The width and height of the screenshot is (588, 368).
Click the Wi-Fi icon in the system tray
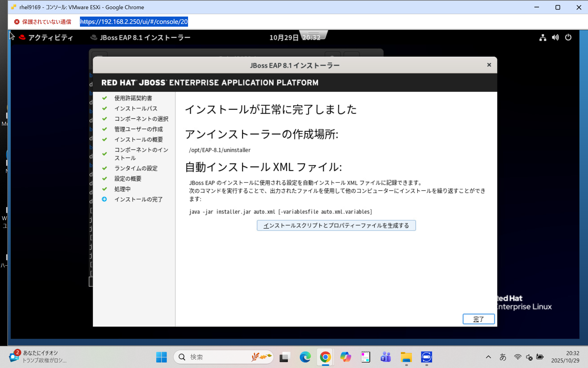518,357
